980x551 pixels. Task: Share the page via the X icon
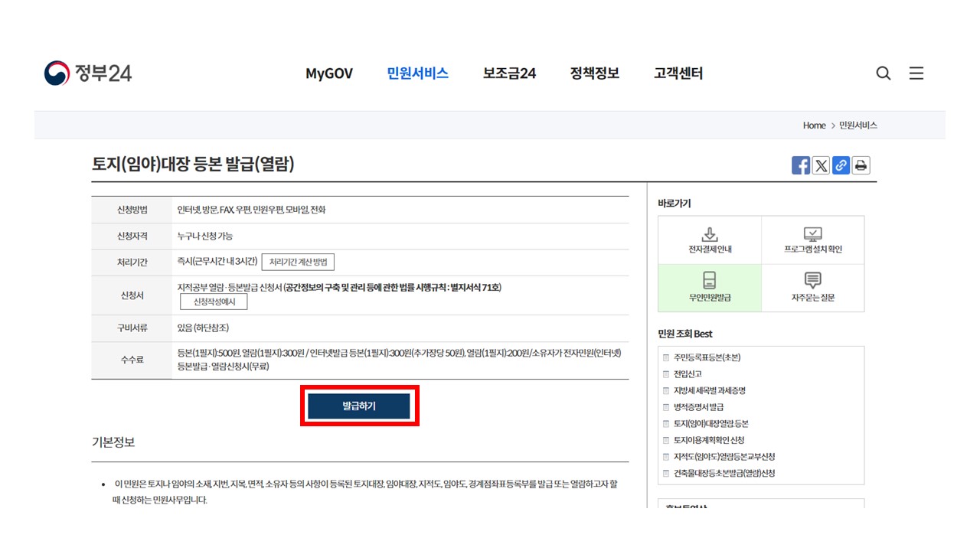click(821, 165)
